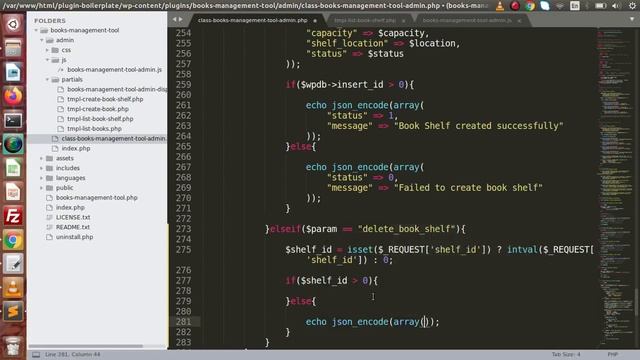Image resolution: width=640 pixels, height=360 pixels.
Task: Toggle the sidebar using status bar panel icon
Action: tap(36, 354)
